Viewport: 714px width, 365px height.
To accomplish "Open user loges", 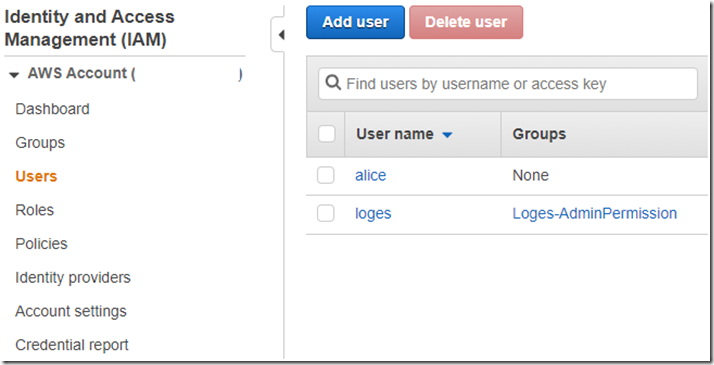I will [x=373, y=214].
